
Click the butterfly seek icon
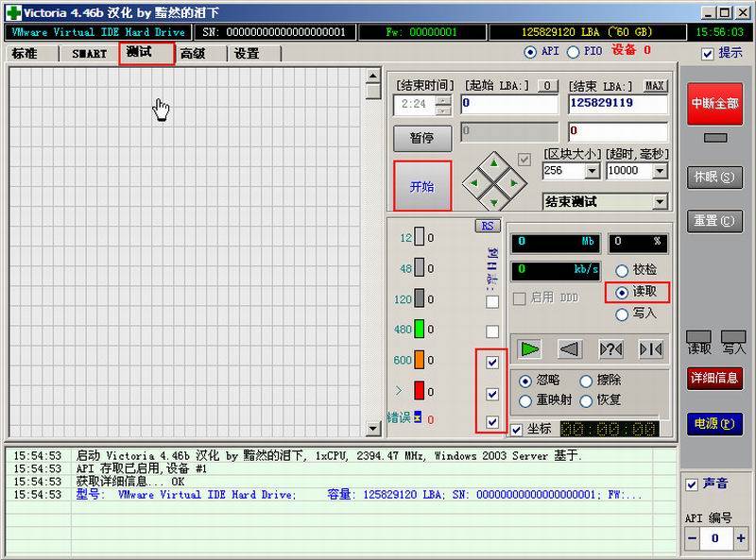point(650,348)
